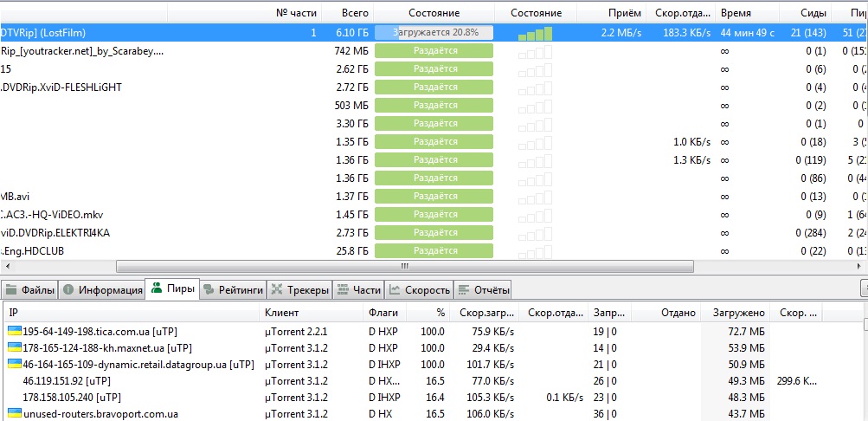Screen dimensions: 868x421
Task: Click the Отчёты tab log icon
Action: coord(463,290)
